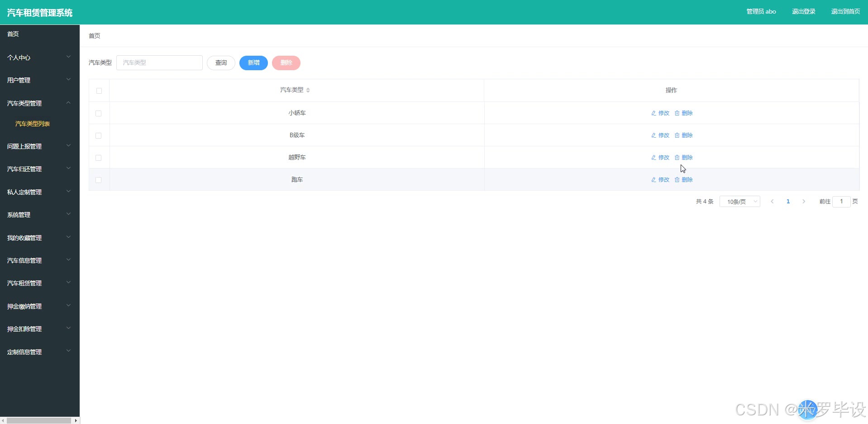
Task: Click the trash icon for 小轿车 row
Action: [677, 113]
